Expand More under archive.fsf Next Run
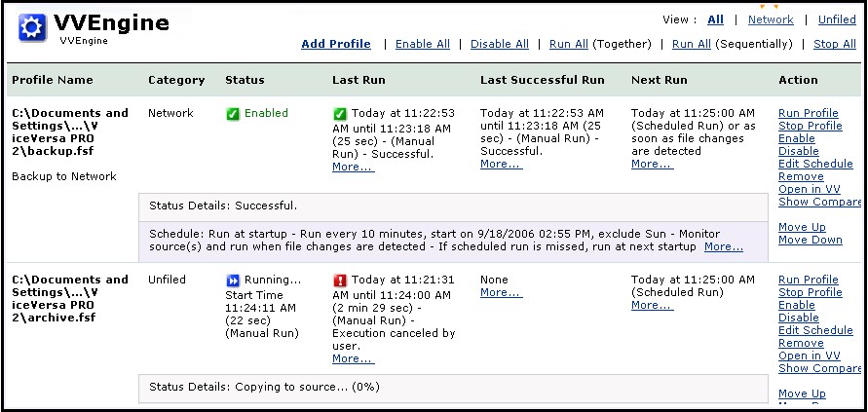The width and height of the screenshot is (868, 412). tap(652, 305)
